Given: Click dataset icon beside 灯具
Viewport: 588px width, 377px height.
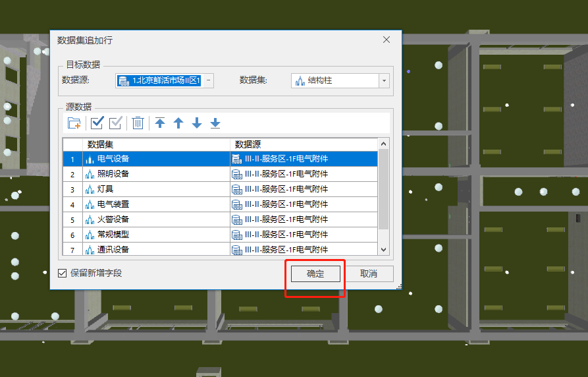Looking at the screenshot, I should [x=90, y=189].
